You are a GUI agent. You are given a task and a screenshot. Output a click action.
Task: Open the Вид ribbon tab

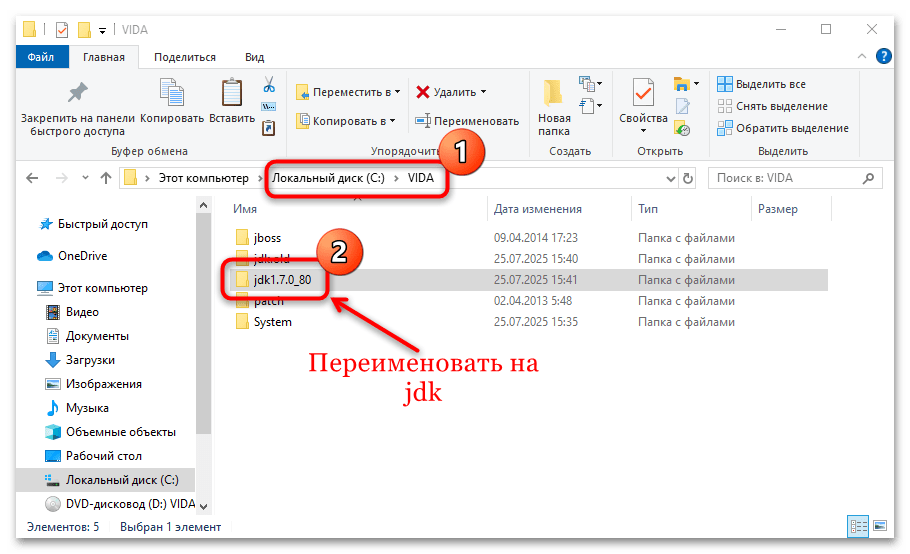click(x=254, y=57)
